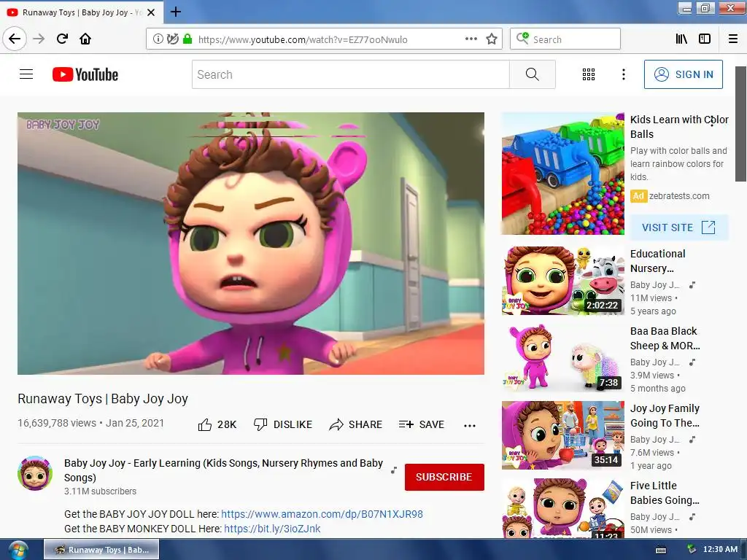
Task: Open the amazon.com/dp/B07N1XJR98 link
Action: [322, 514]
